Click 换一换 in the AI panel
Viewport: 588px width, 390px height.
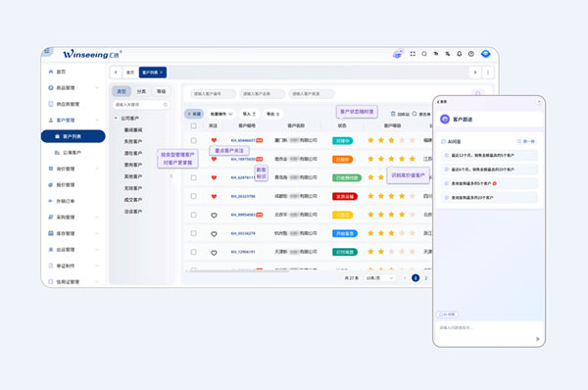click(526, 141)
